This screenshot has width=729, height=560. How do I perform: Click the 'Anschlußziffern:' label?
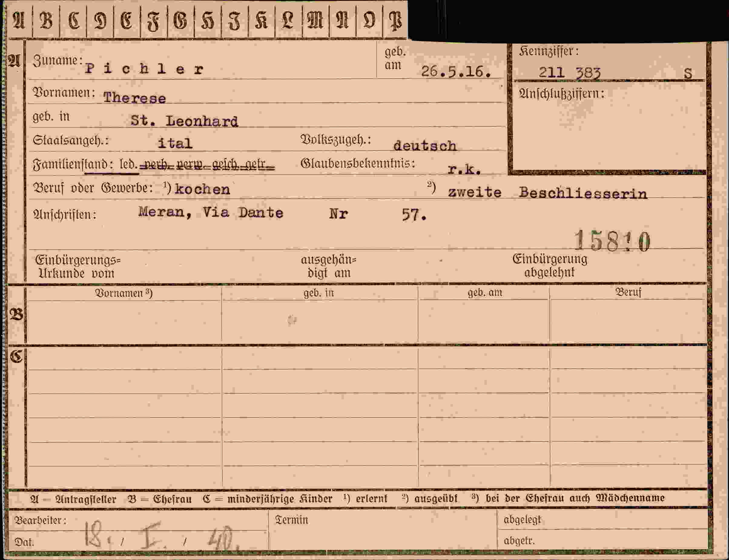pos(562,94)
